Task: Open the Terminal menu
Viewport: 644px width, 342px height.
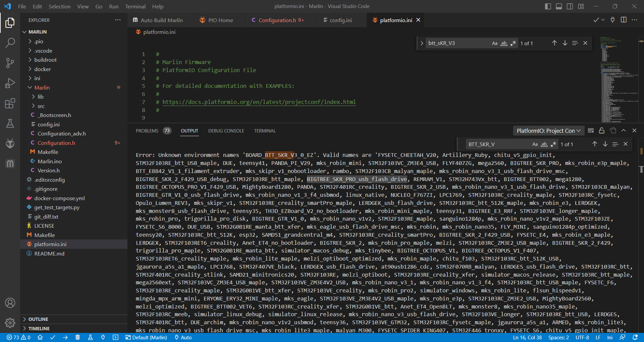Action: coord(135,6)
